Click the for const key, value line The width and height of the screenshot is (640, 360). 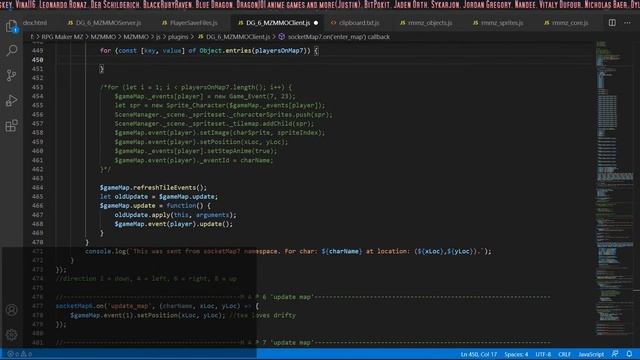(x=209, y=51)
